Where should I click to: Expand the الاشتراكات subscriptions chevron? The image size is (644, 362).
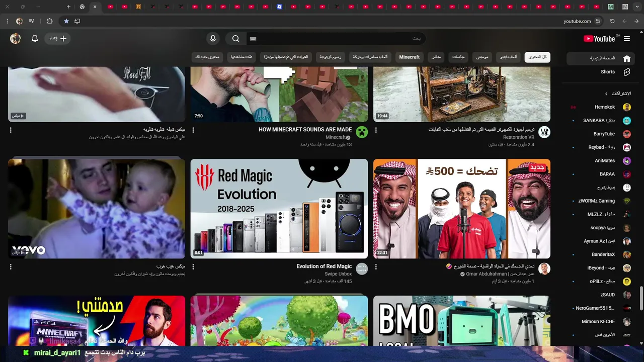pyautogui.click(x=606, y=94)
